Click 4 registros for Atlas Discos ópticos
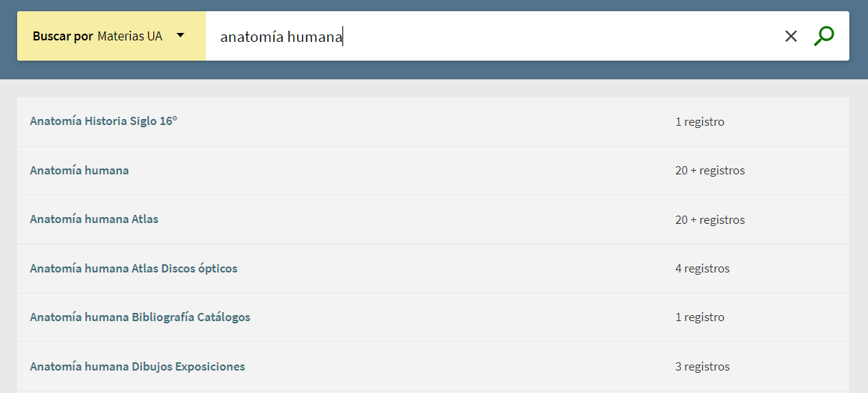This screenshot has height=393, width=868. click(702, 269)
